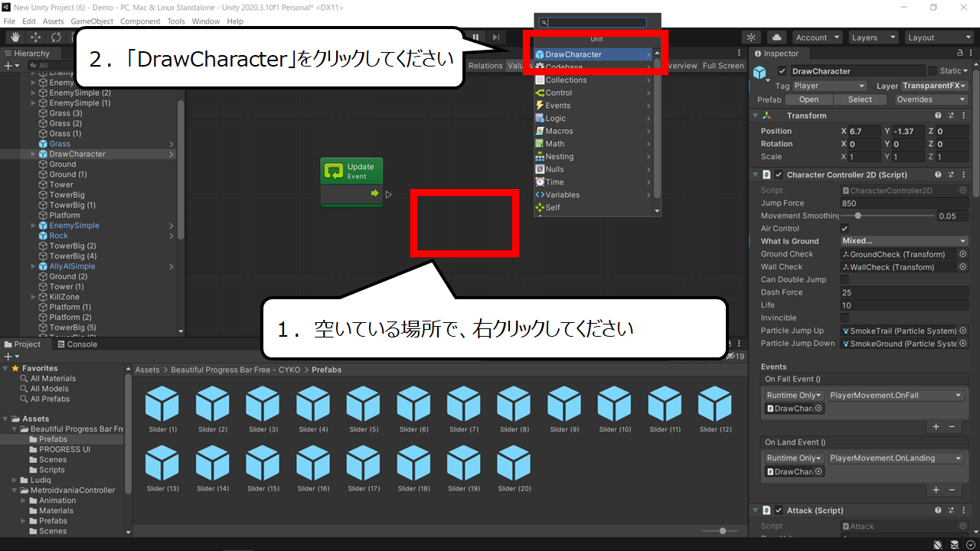
Task: Pick object for Ground Check field
Action: point(962,254)
